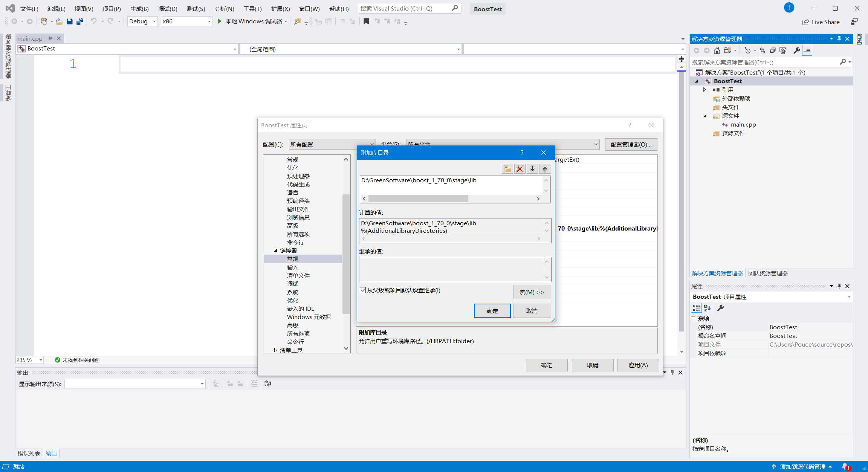Screen dimensions: 868x472
Task: Click the horizontal scrollbar in directory list
Action: 418,199
